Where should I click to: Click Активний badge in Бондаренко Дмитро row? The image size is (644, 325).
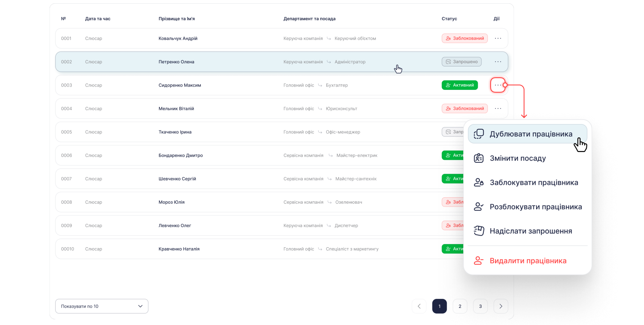(453, 155)
